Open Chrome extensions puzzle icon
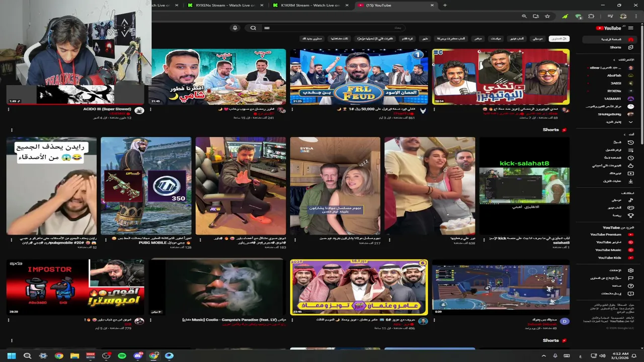 [591, 16]
